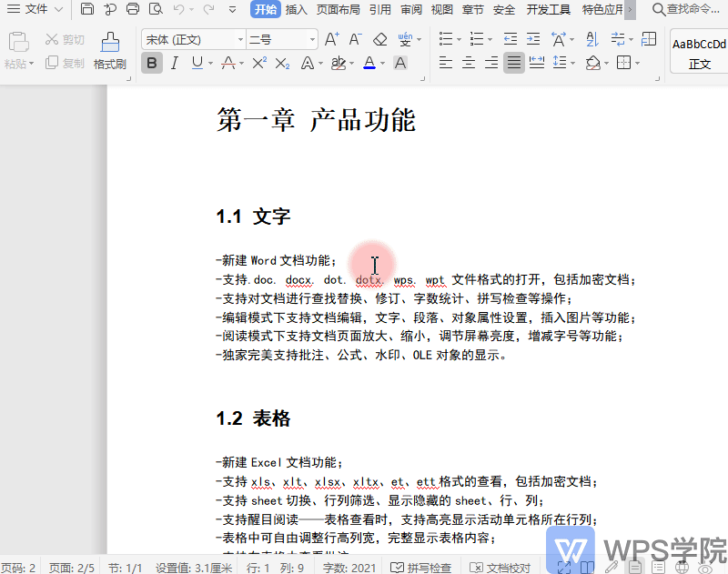This screenshot has height=574, width=728.
Task: Increase indent icon
Action: click(x=533, y=39)
